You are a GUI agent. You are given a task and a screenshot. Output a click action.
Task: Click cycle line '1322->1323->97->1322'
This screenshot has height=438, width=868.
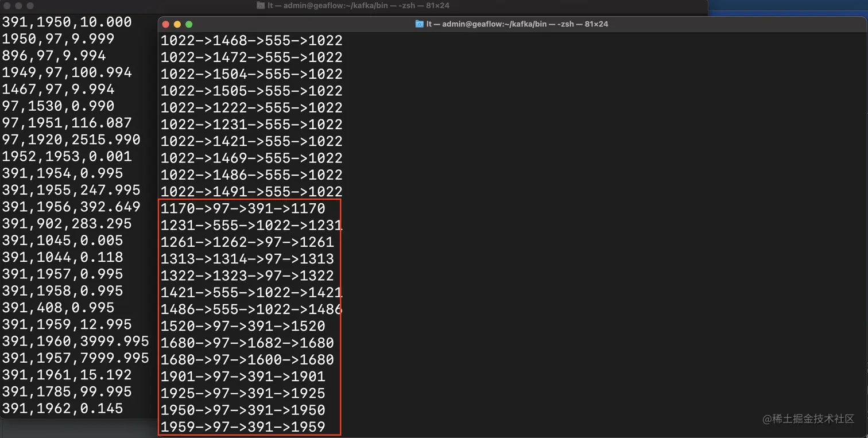point(247,276)
